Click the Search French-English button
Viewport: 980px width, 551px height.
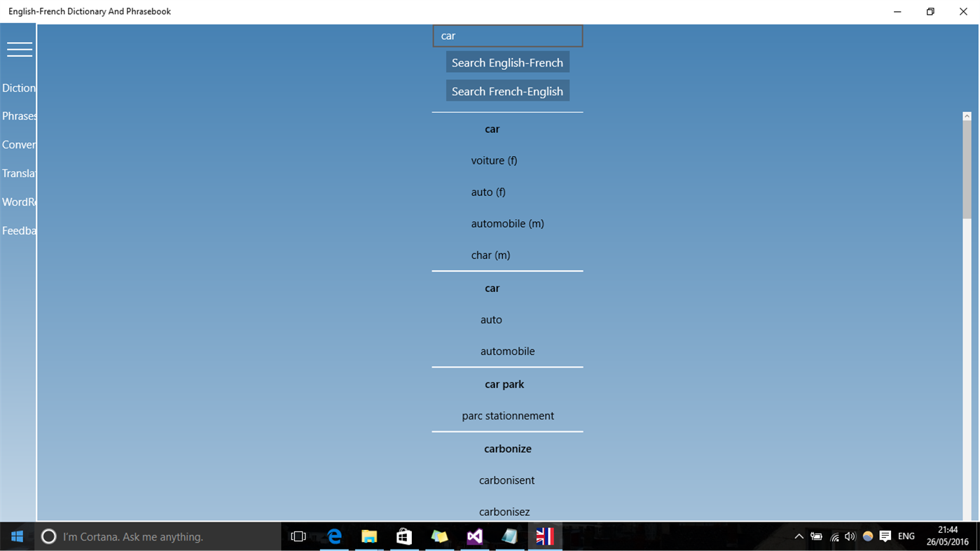tap(507, 90)
